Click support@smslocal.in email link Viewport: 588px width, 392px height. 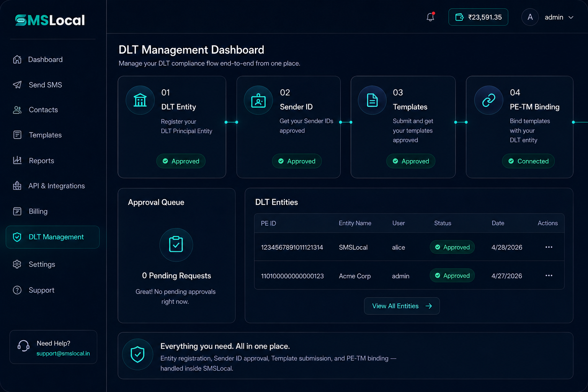(x=63, y=353)
